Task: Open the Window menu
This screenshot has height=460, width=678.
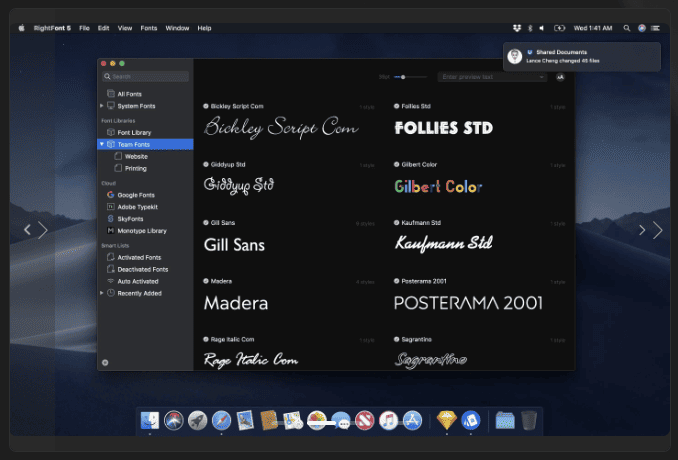Action: (x=177, y=28)
